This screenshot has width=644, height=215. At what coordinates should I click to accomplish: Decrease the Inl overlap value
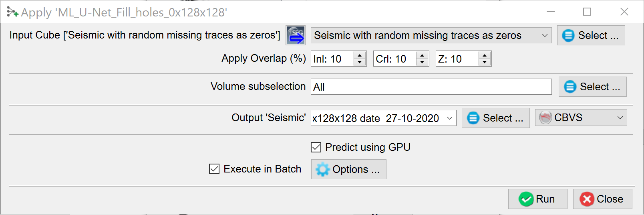pos(360,62)
